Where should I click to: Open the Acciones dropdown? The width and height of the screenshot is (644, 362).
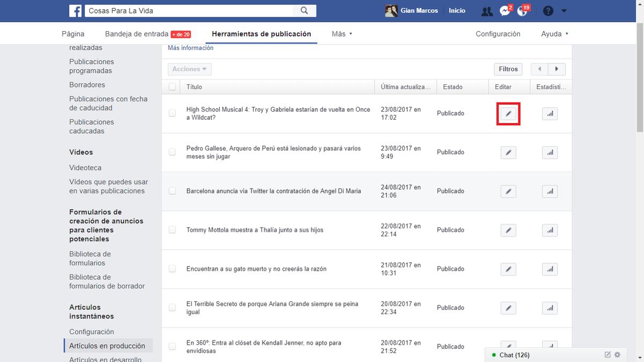coord(189,69)
